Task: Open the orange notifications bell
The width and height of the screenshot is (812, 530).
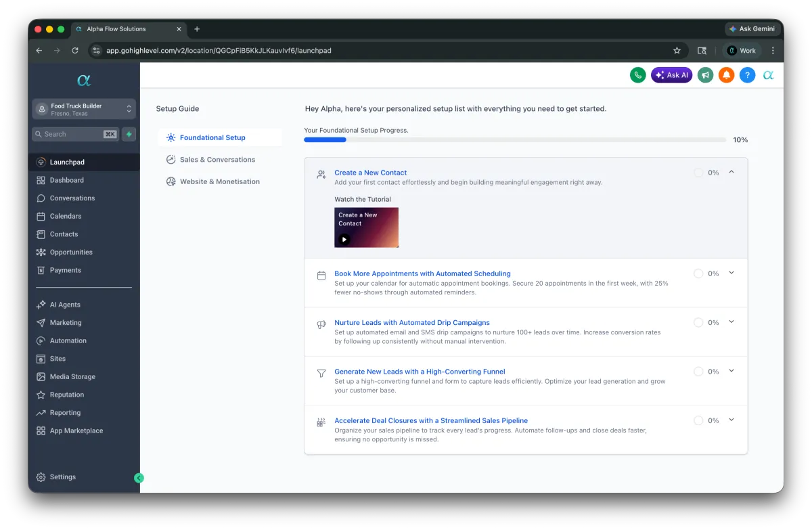Action: tap(726, 75)
